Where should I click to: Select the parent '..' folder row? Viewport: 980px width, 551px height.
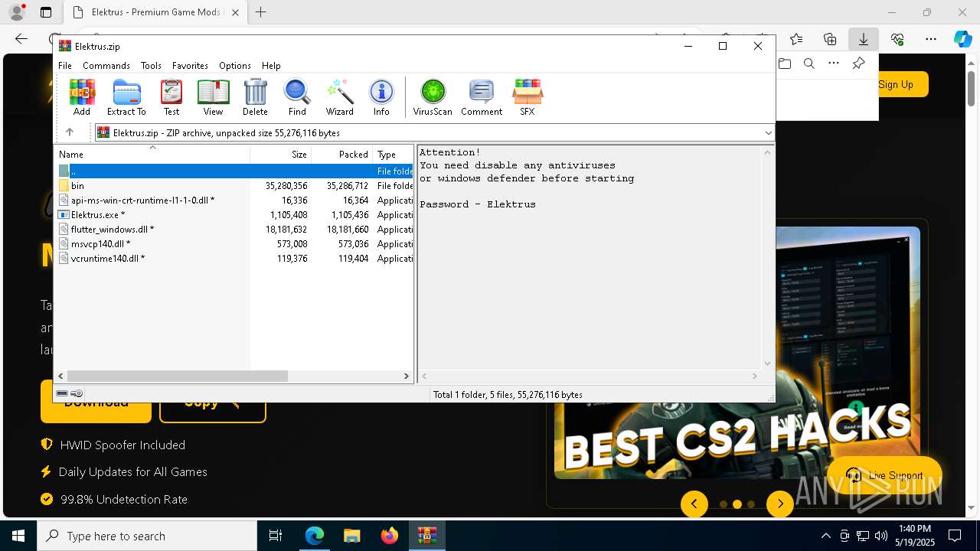(x=234, y=171)
